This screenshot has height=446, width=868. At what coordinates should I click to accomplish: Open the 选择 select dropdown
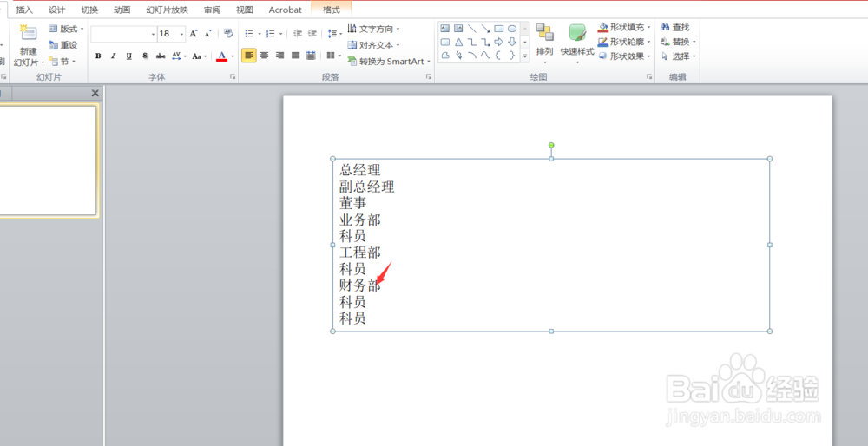click(x=678, y=56)
